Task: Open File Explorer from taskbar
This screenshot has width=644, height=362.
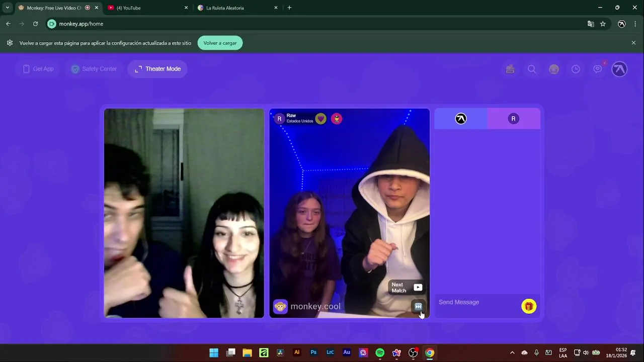Action: (x=247, y=352)
